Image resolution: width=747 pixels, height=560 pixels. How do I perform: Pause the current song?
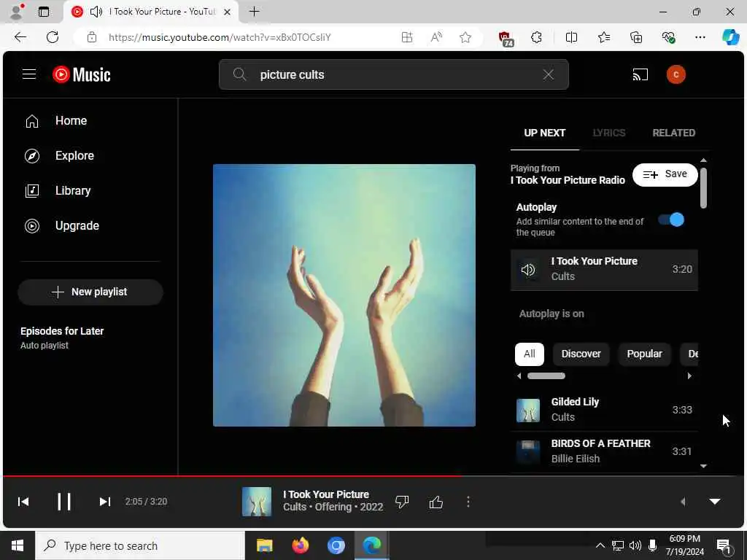(x=64, y=502)
